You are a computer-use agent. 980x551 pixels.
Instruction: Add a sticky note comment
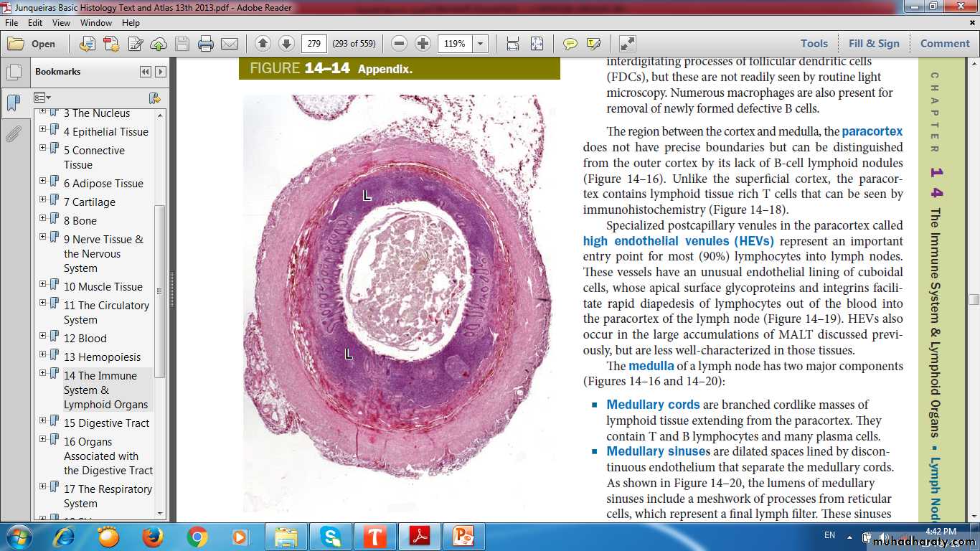(x=570, y=44)
